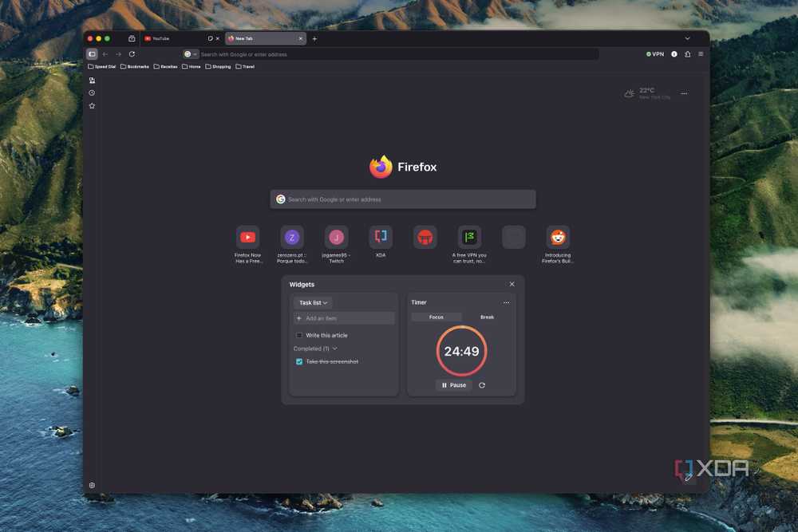Select the Focus timer mode
Viewport: 798px width, 532px height.
[x=437, y=317]
